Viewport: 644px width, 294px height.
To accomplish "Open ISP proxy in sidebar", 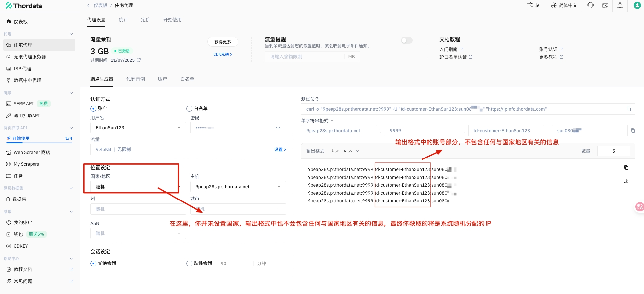I will coord(22,69).
